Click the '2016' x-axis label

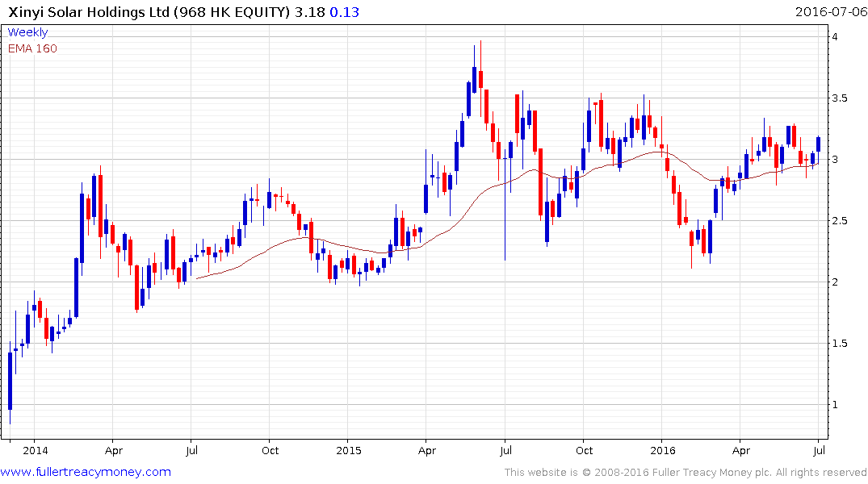pyautogui.click(x=663, y=450)
